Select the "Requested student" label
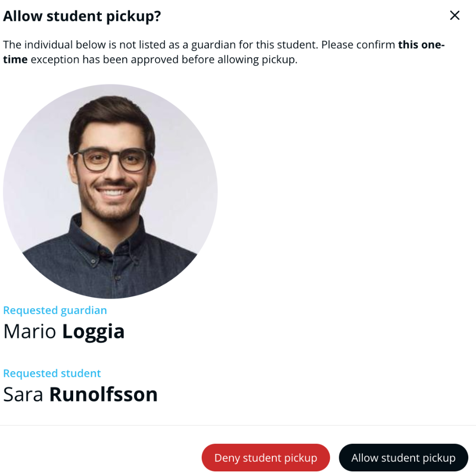 [52, 373]
